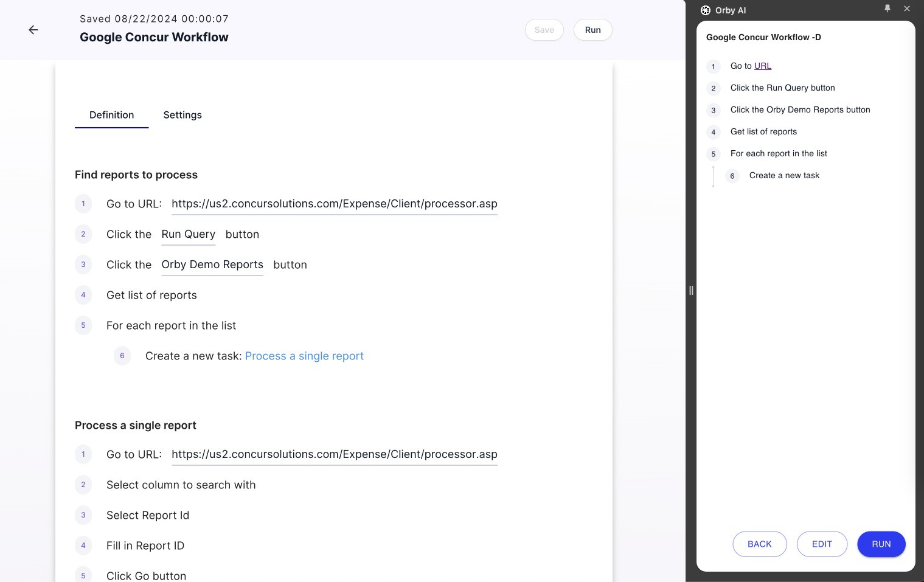This screenshot has height=582, width=924.
Task: Click the 'Click Go button' step
Action: (x=147, y=575)
